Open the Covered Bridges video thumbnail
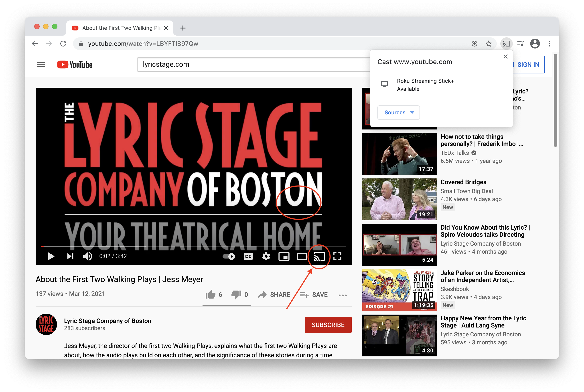The image size is (584, 392). pos(399,199)
